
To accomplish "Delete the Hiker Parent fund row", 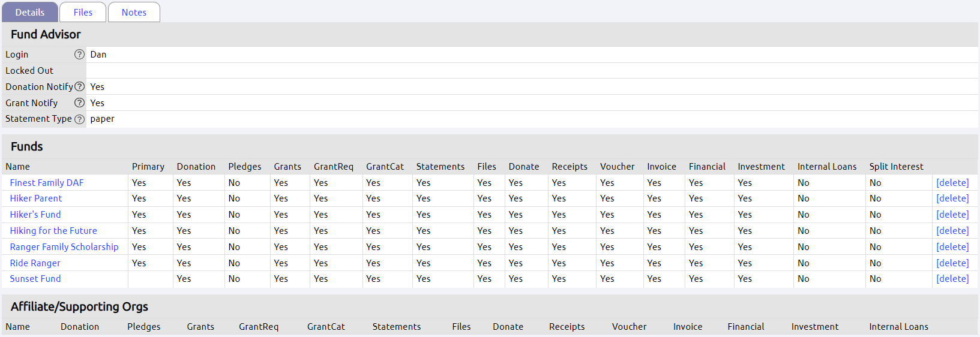I will pyautogui.click(x=952, y=198).
